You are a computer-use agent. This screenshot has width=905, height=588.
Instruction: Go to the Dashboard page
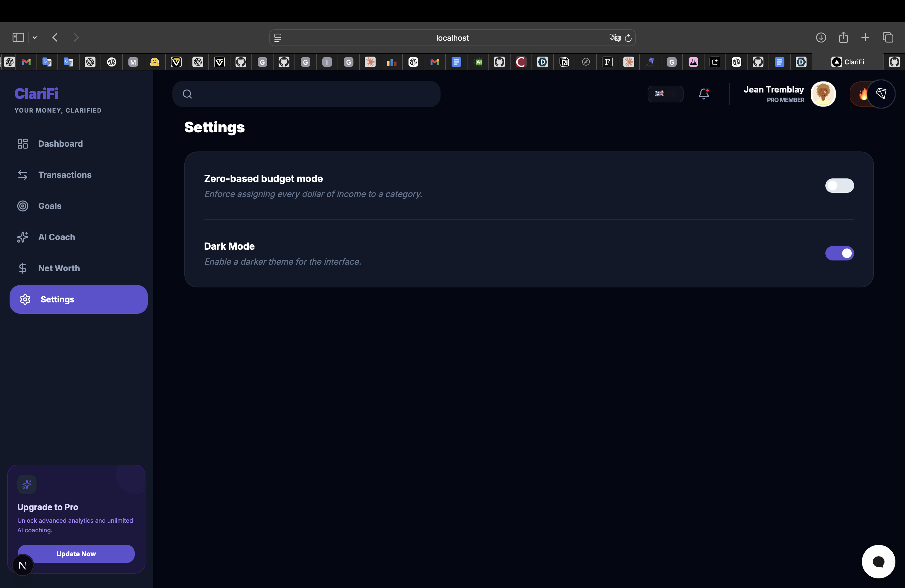click(60, 144)
